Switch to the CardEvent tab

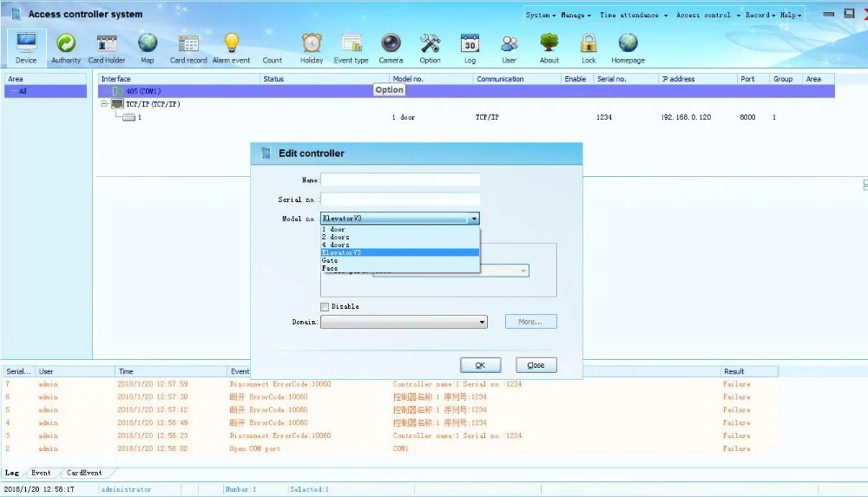tap(84, 473)
